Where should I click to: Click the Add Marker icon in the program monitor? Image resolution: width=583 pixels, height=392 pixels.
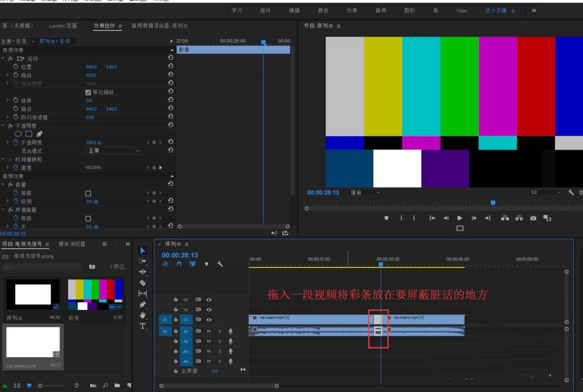(x=387, y=218)
